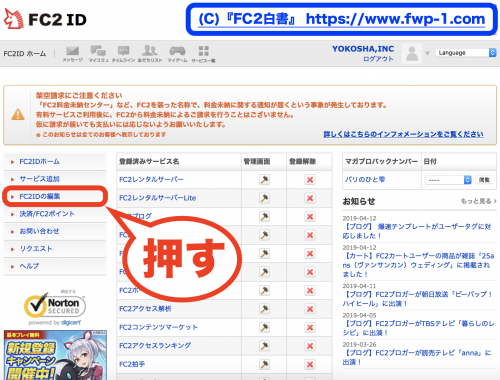This screenshot has height=380, width=500.
Task: Go to FC2ID ホーム in top bar
Action: tap(25, 53)
